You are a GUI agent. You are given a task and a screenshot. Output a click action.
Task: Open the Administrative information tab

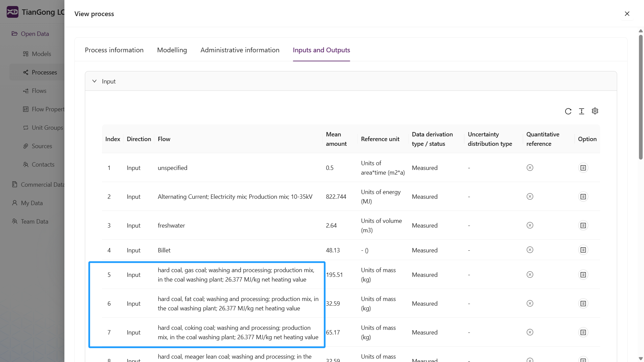[x=240, y=50]
